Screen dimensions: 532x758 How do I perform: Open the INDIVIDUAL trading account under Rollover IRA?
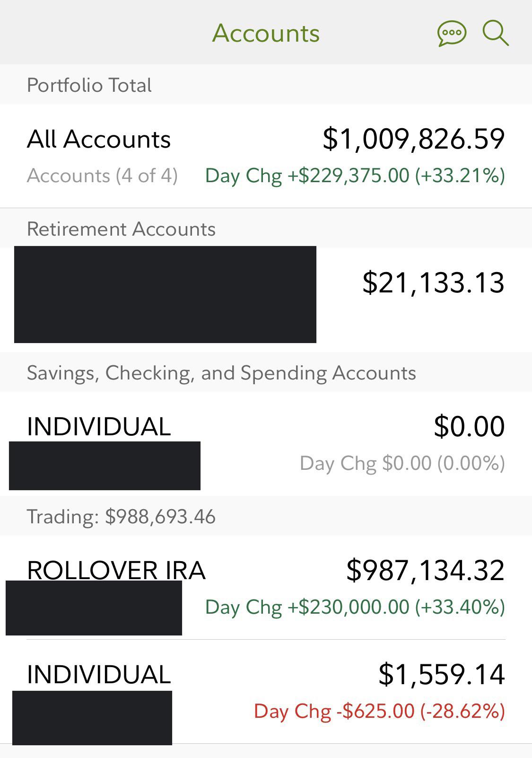(x=99, y=674)
